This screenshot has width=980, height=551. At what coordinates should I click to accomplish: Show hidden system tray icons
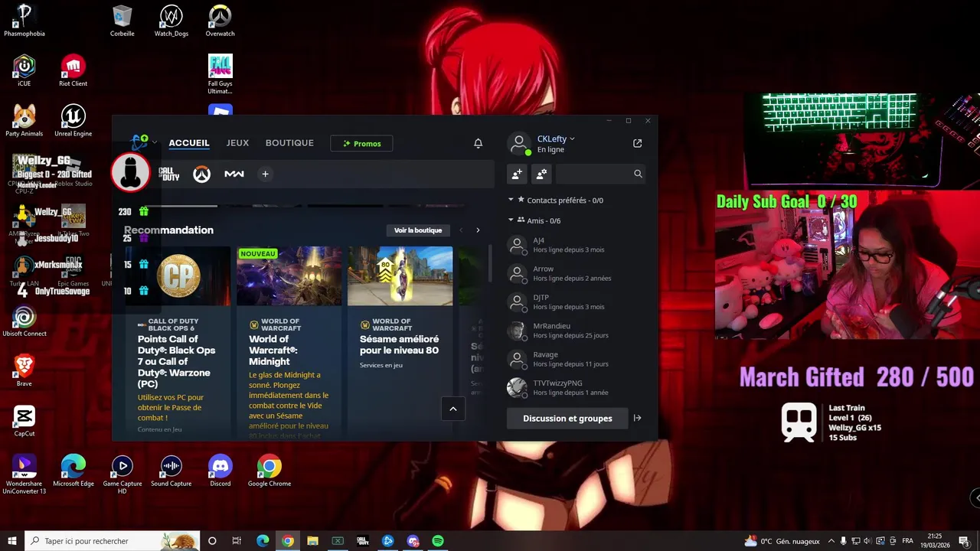click(831, 541)
